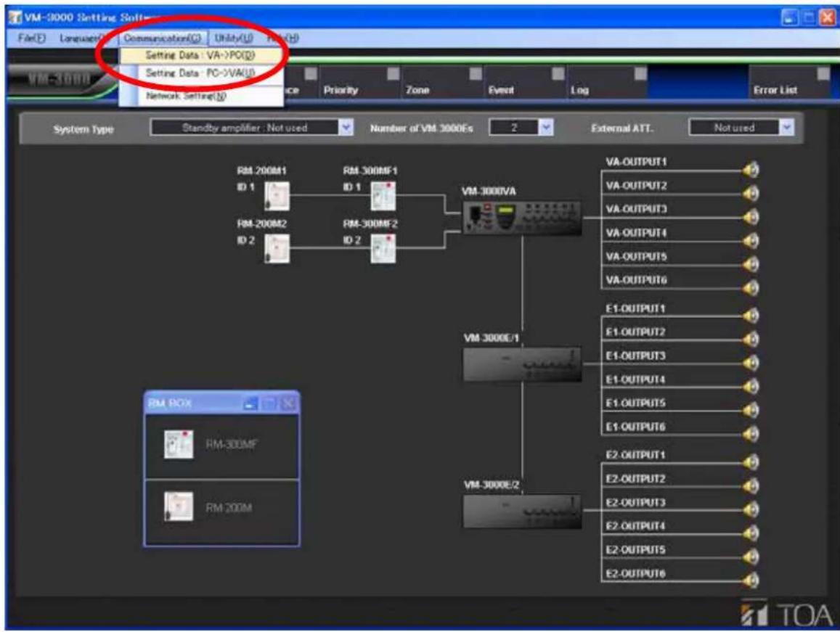The width and height of the screenshot is (840, 632).
Task: Click the E1-OUTPUT3 speaker icon
Action: (751, 363)
